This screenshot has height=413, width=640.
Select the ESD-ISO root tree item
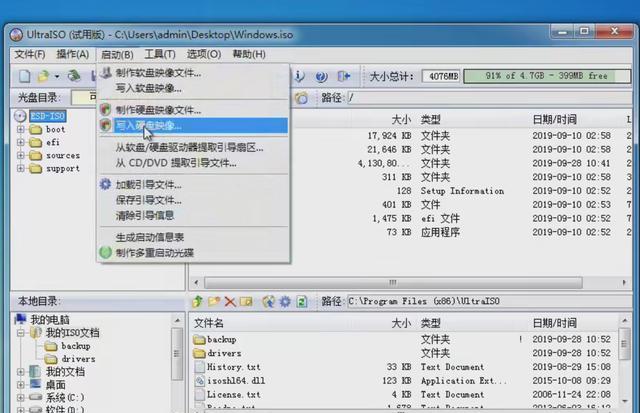click(x=47, y=116)
